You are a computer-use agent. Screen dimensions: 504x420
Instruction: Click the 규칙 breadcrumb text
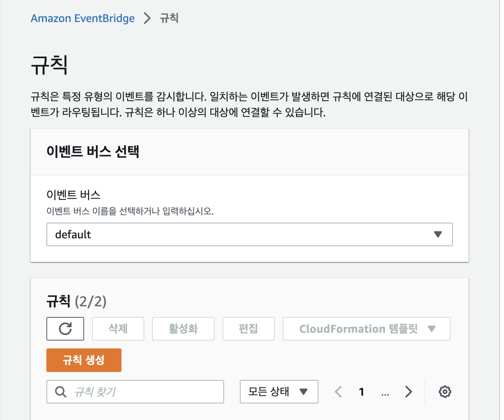coord(169,18)
